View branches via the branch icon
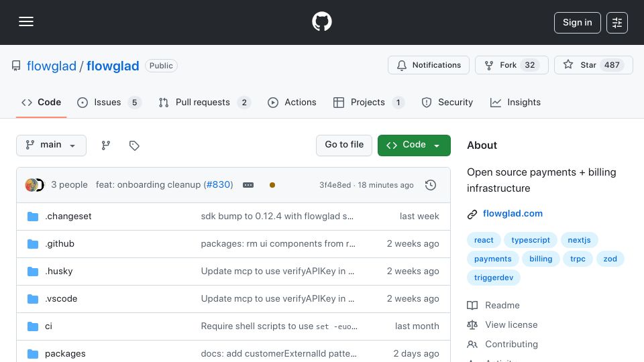 point(105,145)
